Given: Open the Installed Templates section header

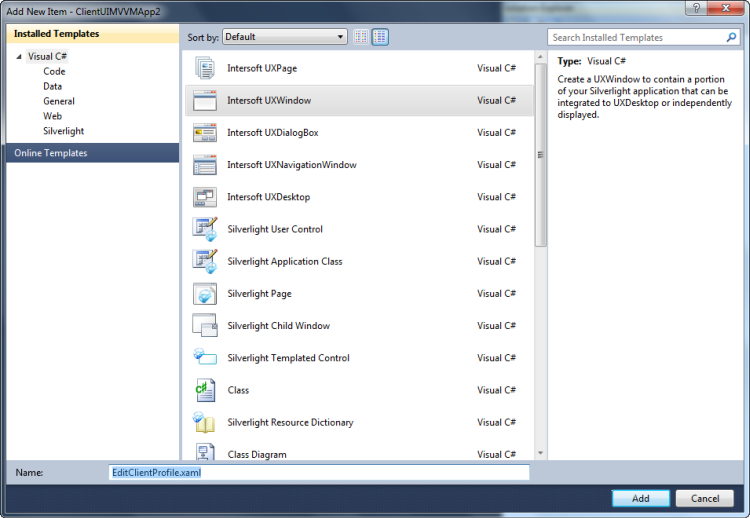Looking at the screenshot, I should click(57, 34).
